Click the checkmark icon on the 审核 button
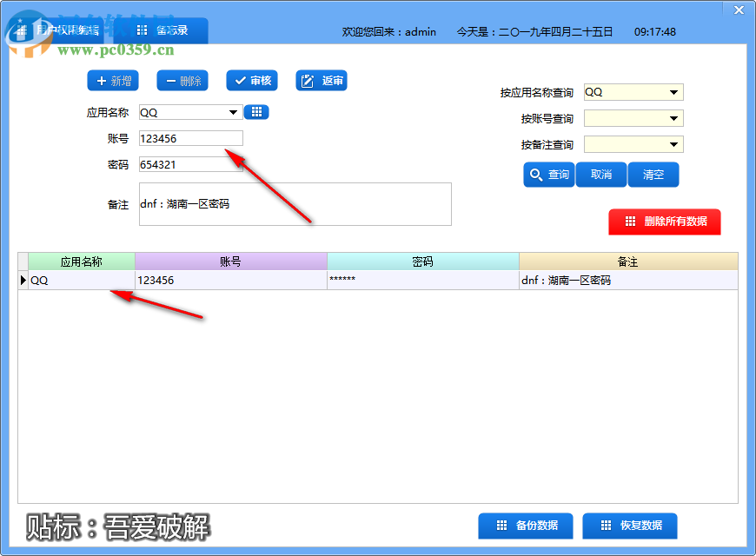756x556 pixels. point(241,80)
